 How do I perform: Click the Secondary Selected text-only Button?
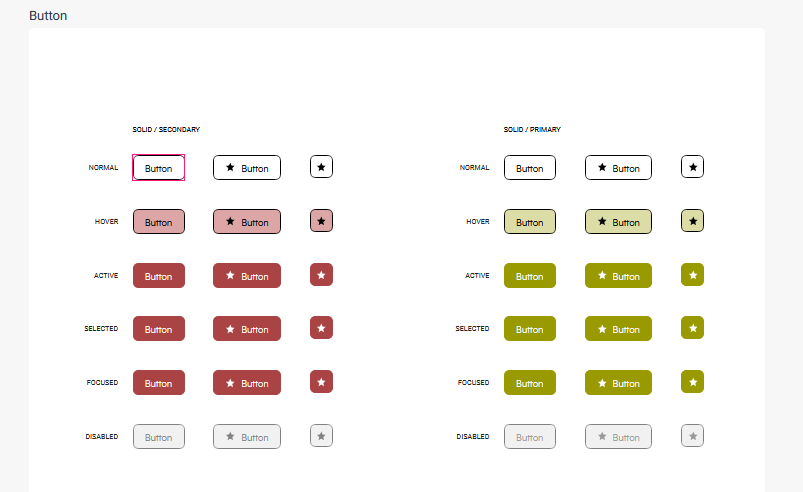coord(158,329)
